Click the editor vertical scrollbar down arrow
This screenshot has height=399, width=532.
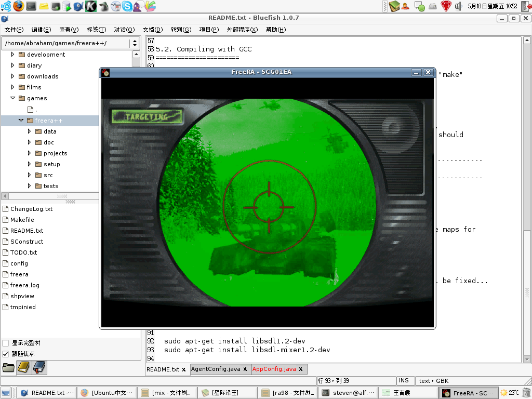click(x=527, y=360)
